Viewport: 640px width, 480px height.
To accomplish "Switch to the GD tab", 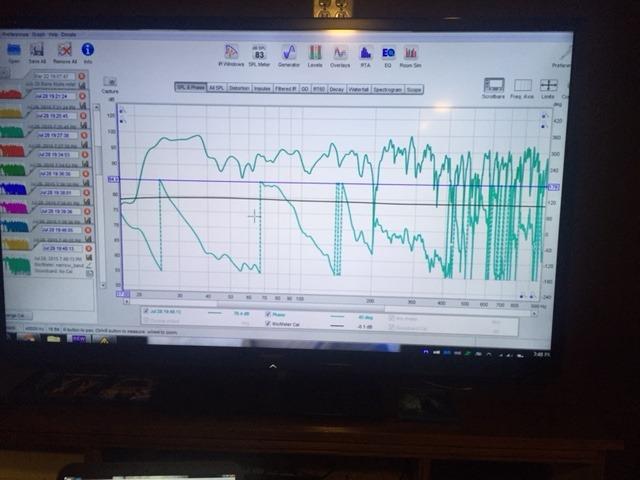I will pyautogui.click(x=304, y=89).
